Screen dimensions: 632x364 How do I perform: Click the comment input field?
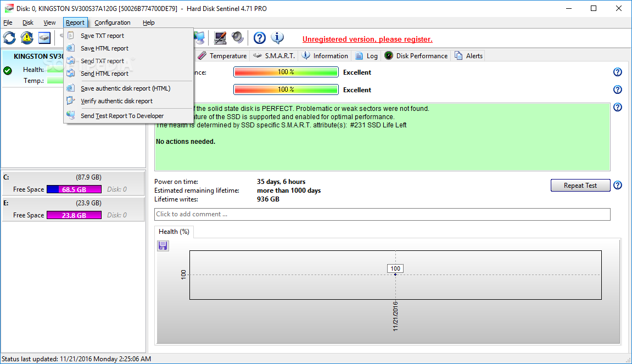[x=382, y=215]
